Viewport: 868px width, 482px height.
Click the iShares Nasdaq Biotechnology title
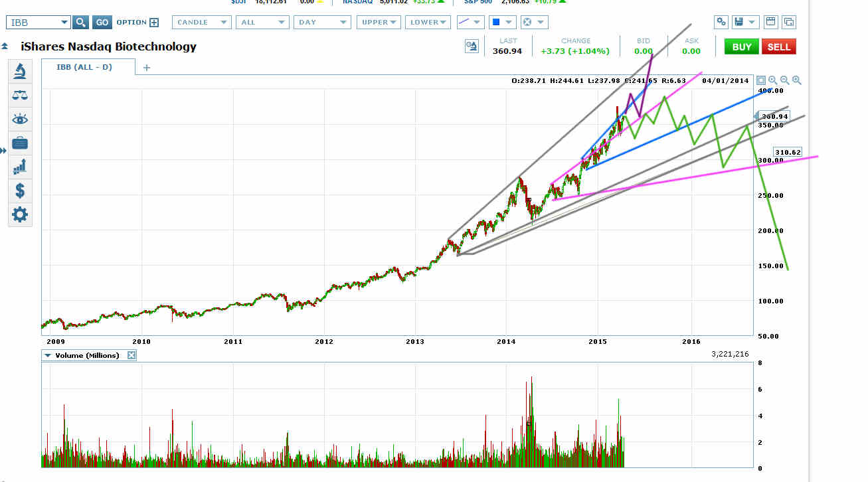coord(109,46)
